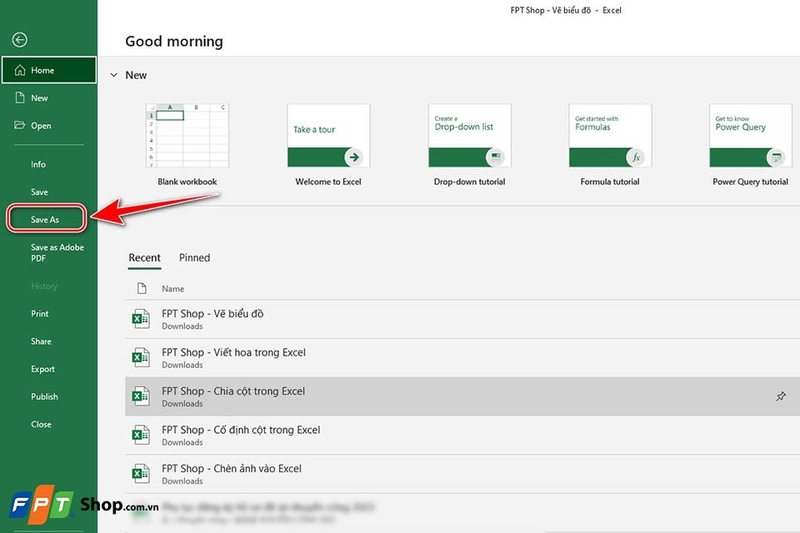Switch to the Pinned tab

194,258
